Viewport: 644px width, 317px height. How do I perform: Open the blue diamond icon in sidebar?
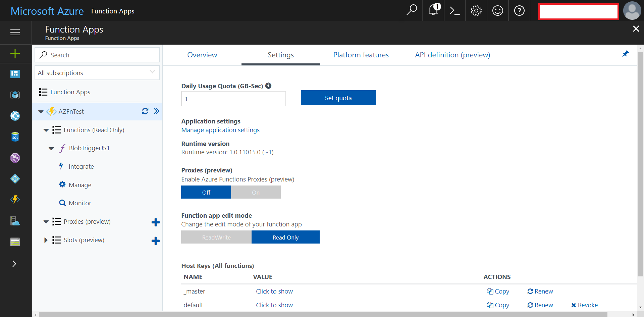[x=15, y=179]
